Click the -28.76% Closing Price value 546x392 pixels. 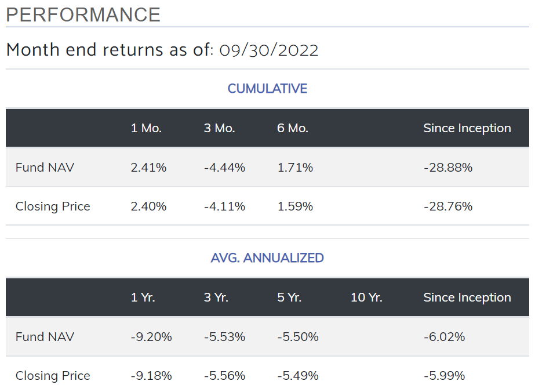(448, 206)
